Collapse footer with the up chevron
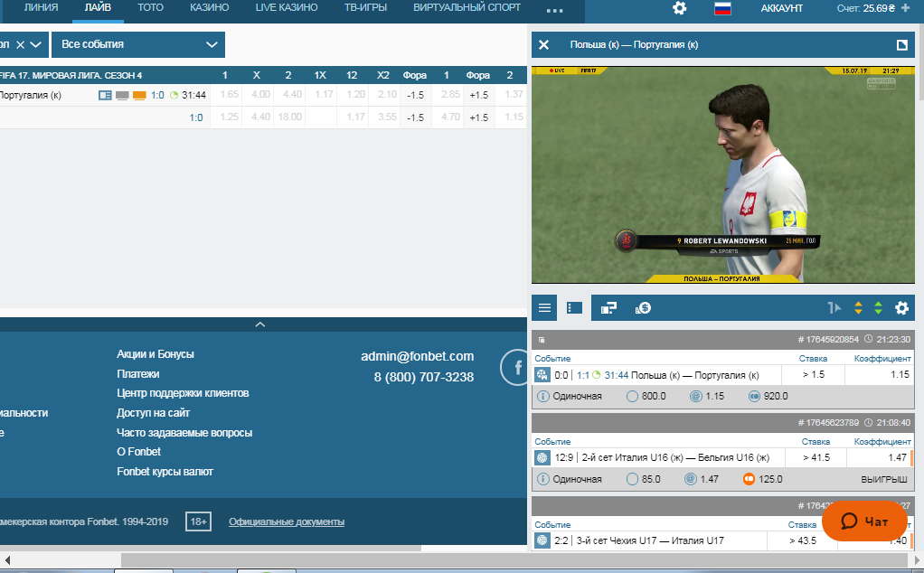The image size is (924, 573). (x=259, y=324)
